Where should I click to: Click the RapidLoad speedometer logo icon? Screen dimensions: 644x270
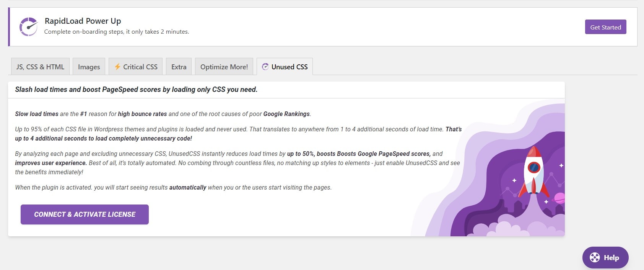pos(29,27)
